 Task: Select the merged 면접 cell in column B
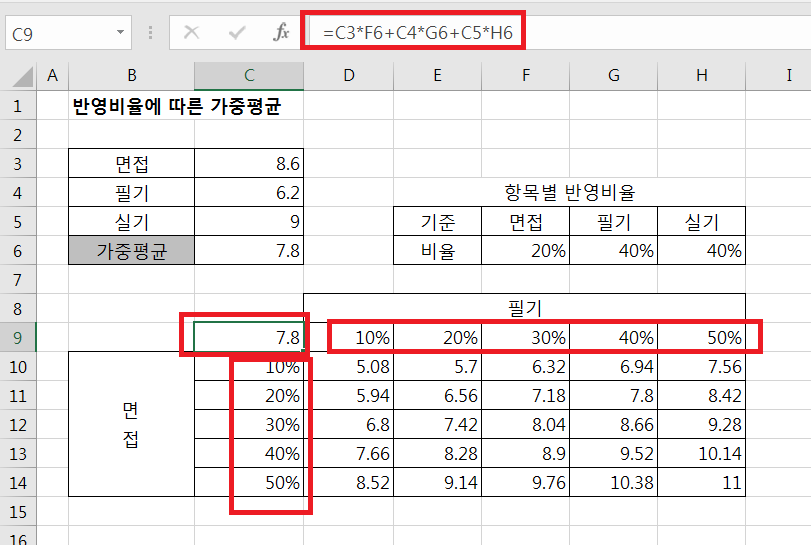131,423
